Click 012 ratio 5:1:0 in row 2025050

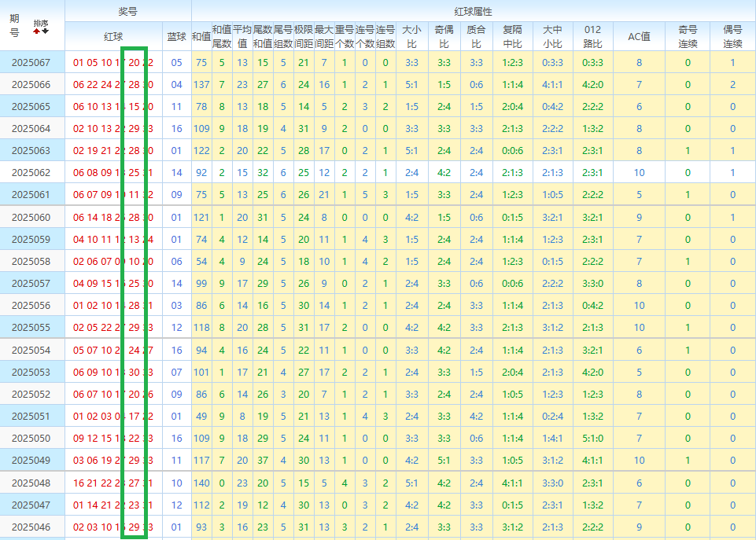pyautogui.click(x=592, y=439)
